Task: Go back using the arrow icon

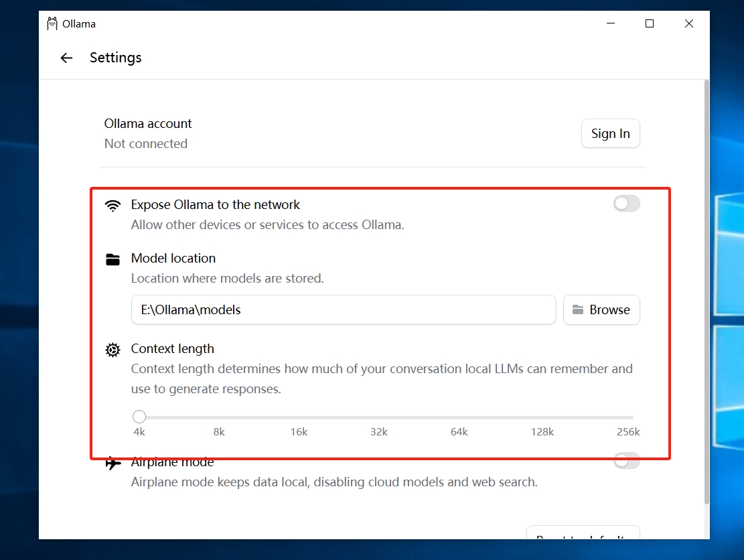Action: [x=66, y=58]
